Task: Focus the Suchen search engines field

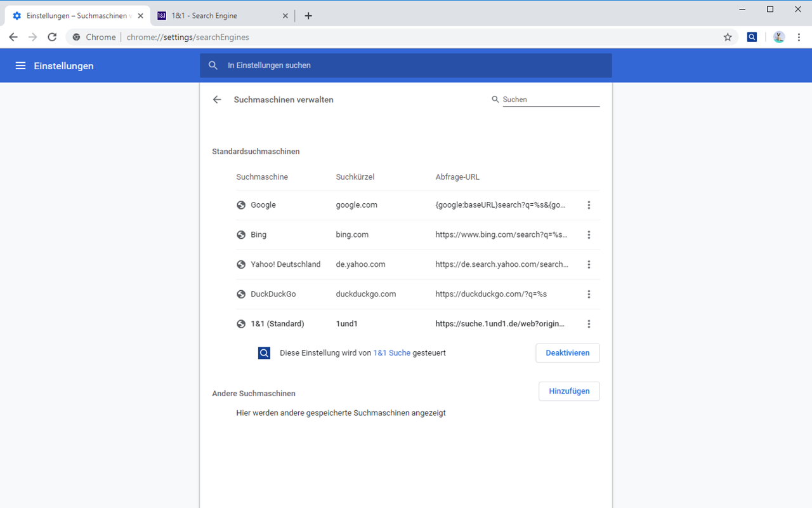Action: point(551,100)
